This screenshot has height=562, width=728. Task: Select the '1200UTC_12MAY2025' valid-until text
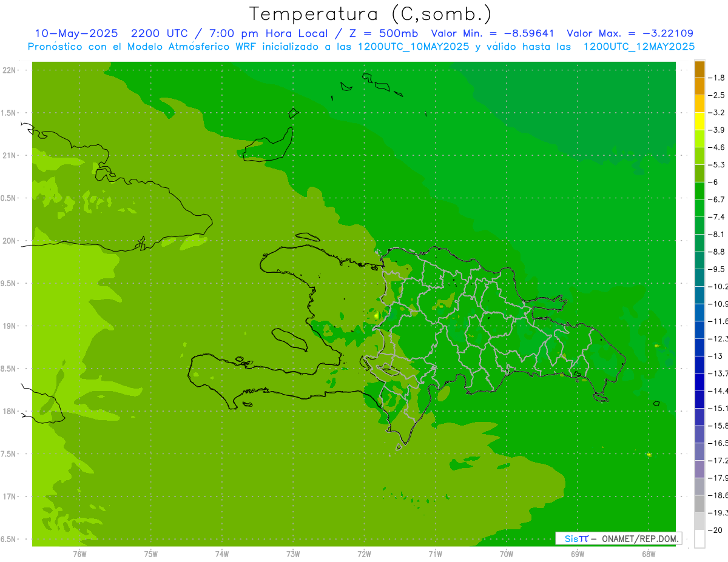pyautogui.click(x=639, y=46)
